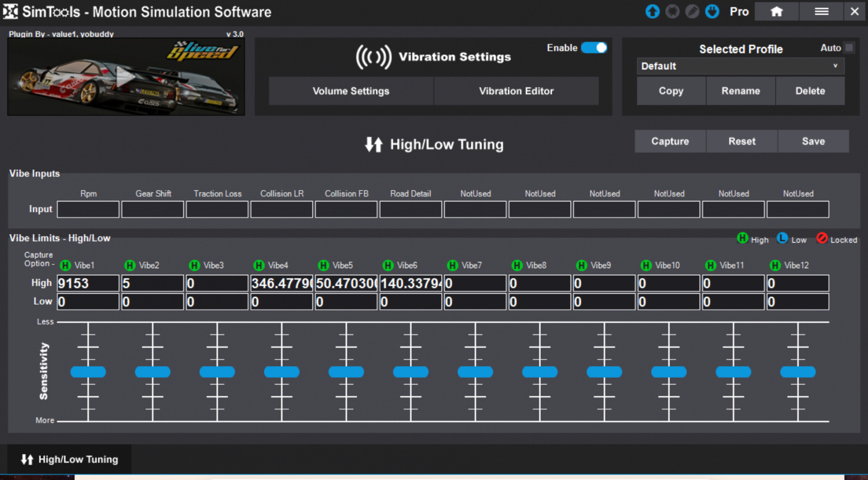Select the bottom High/Low Tuning tab
868x480 pixels.
69,459
